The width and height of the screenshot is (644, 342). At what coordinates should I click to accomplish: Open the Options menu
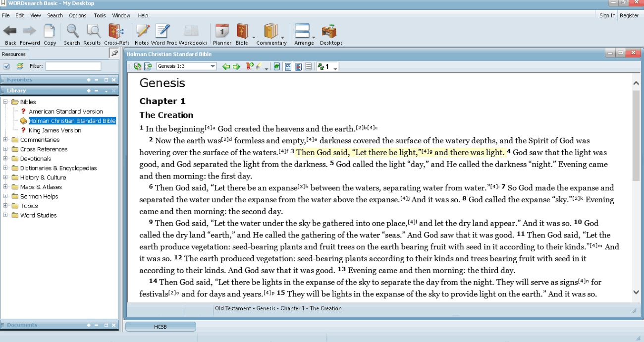(78, 15)
